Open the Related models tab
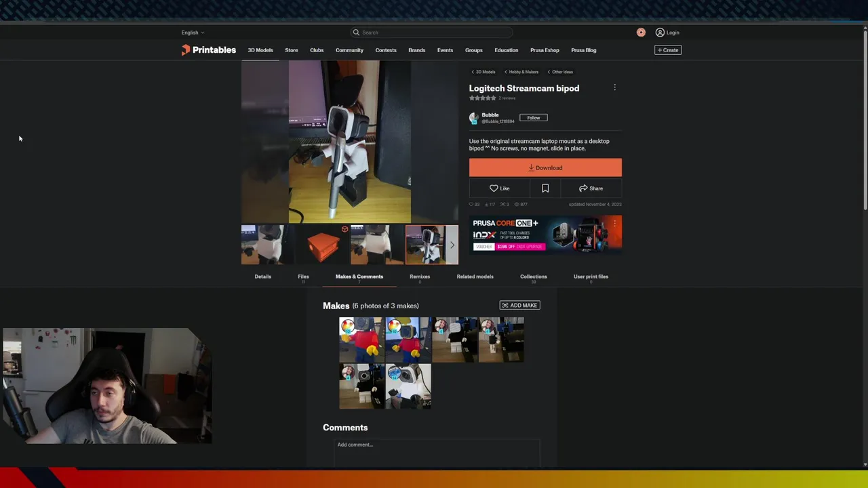The width and height of the screenshot is (868, 488). pos(475,277)
